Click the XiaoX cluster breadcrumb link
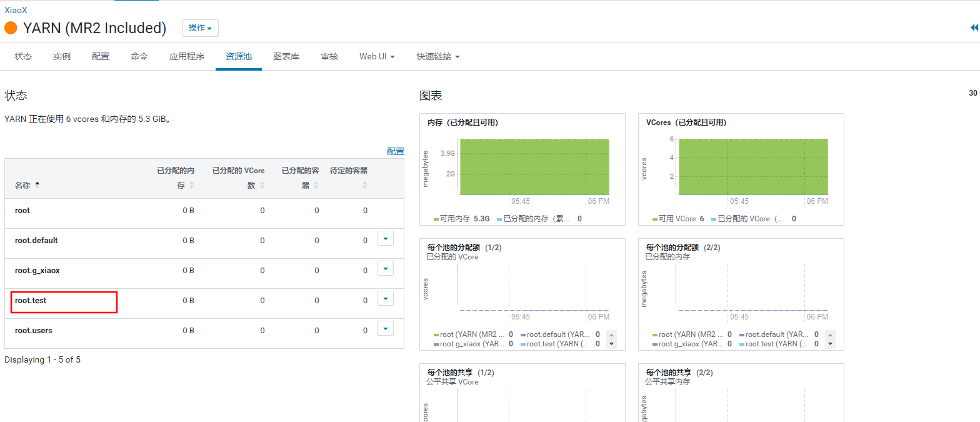The width and height of the screenshot is (980, 422). pos(16,10)
